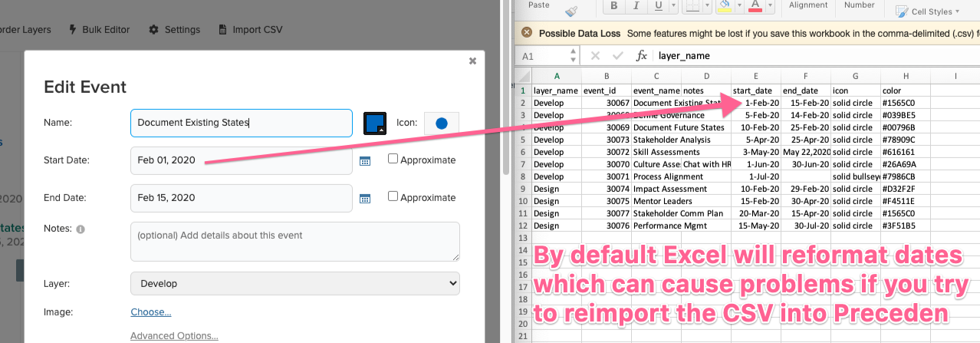Screen dimensions: 980x343
Task: Open the Advanced Options link
Action: tap(174, 335)
